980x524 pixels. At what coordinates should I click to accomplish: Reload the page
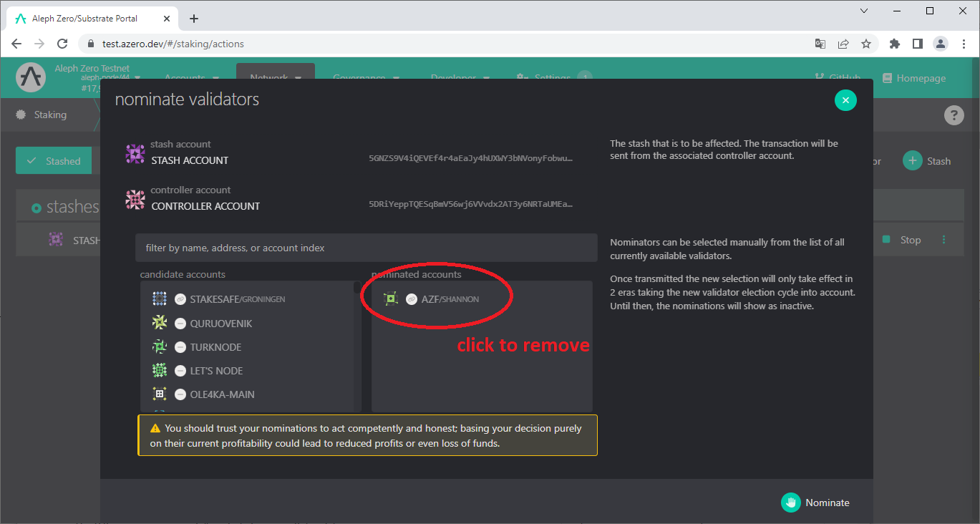(x=62, y=44)
